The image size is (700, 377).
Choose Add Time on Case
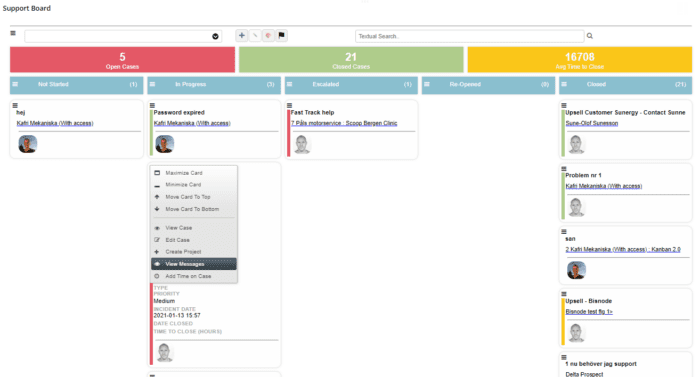pos(194,276)
